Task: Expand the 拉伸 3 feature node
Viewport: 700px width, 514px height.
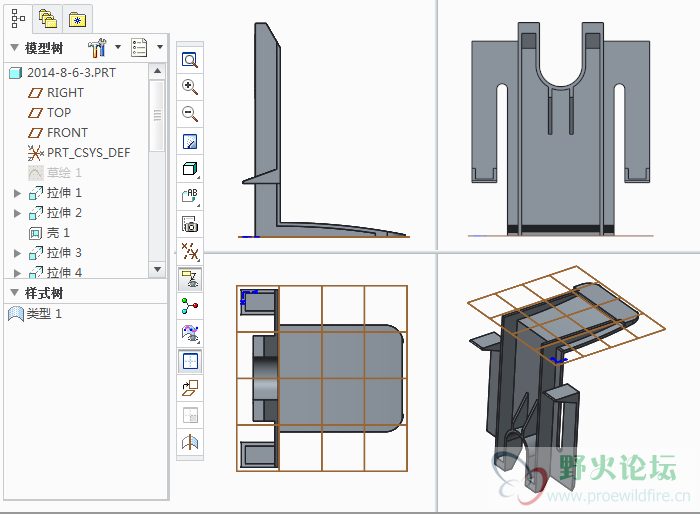Action: pos(17,253)
